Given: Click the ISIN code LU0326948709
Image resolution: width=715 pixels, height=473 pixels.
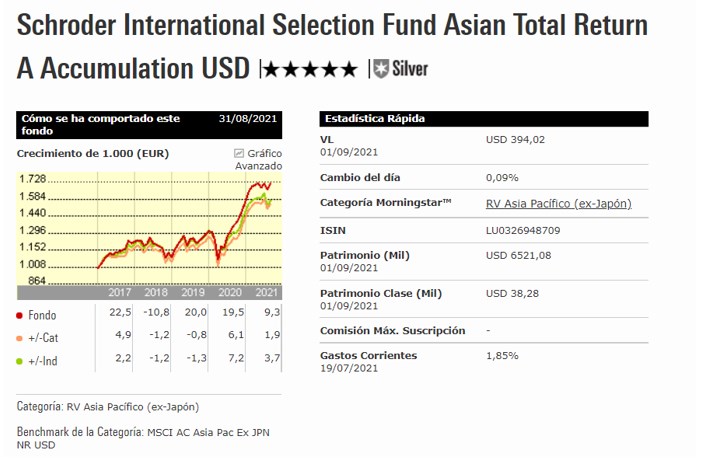Looking at the screenshot, I should tap(524, 230).
